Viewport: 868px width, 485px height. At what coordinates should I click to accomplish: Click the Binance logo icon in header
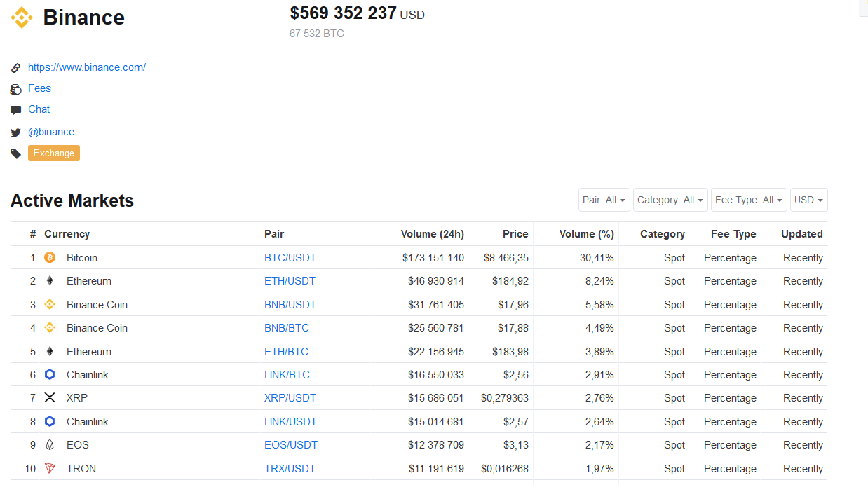click(x=22, y=18)
